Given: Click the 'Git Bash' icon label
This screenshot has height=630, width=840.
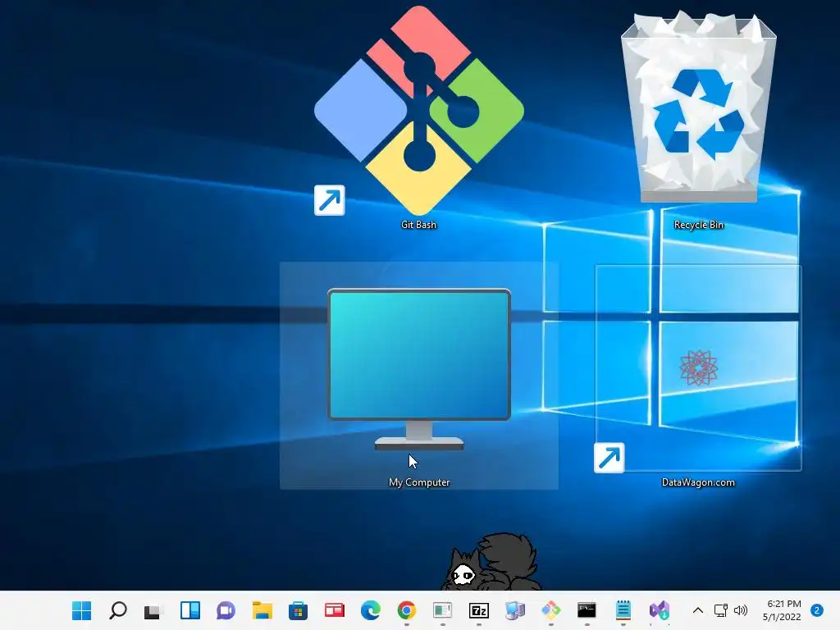Looking at the screenshot, I should (419, 225).
